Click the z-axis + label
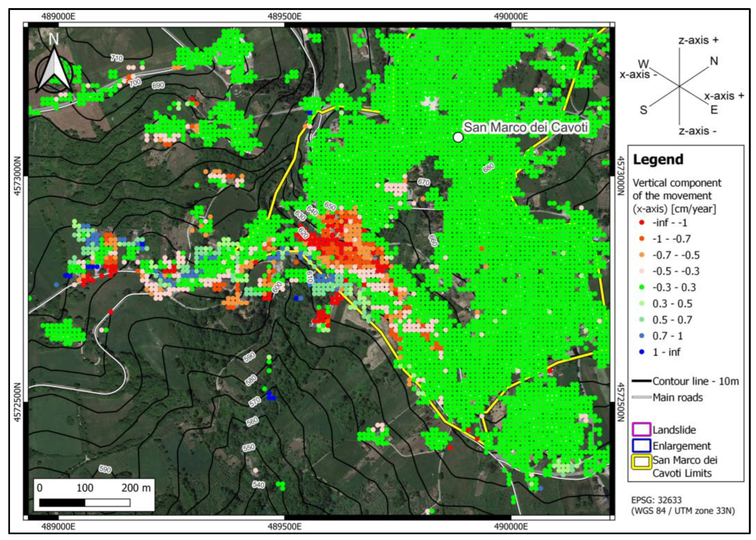The image size is (756, 540). pos(698,40)
